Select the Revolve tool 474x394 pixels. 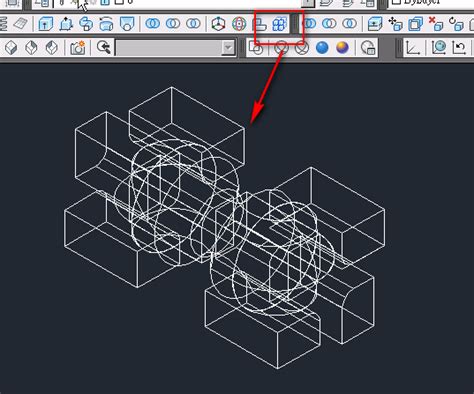point(106,24)
